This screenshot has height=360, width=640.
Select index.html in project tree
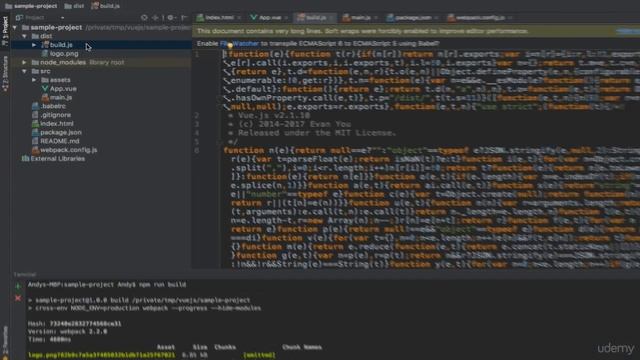tap(57, 124)
